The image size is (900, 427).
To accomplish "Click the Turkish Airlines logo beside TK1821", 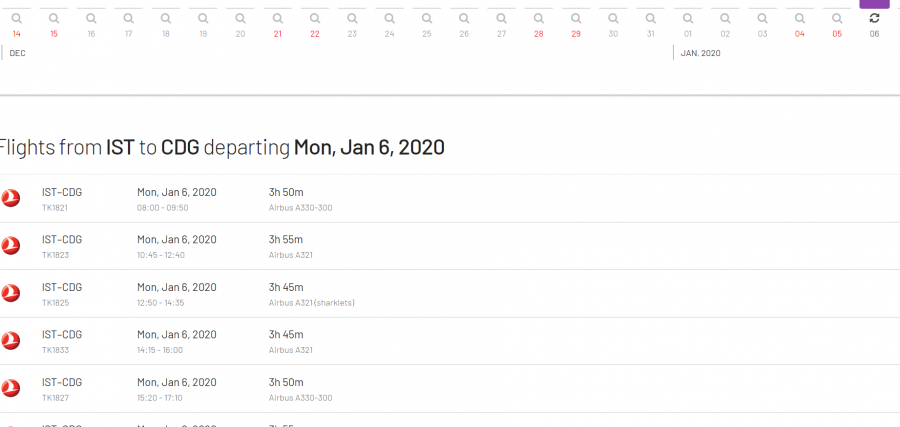I will pyautogui.click(x=11, y=198).
